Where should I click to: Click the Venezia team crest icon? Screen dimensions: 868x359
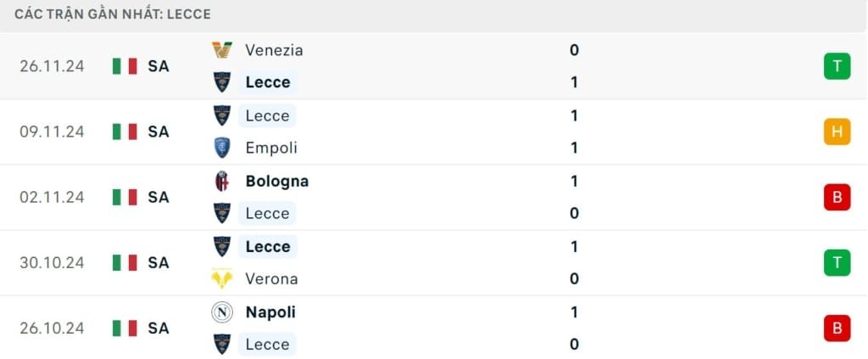click(x=222, y=50)
